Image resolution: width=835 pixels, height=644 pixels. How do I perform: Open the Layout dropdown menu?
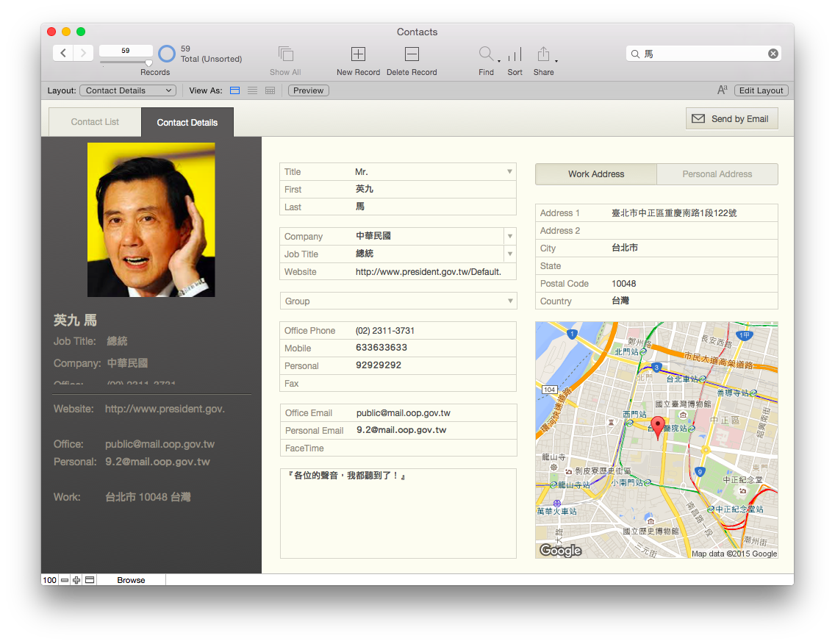(129, 90)
